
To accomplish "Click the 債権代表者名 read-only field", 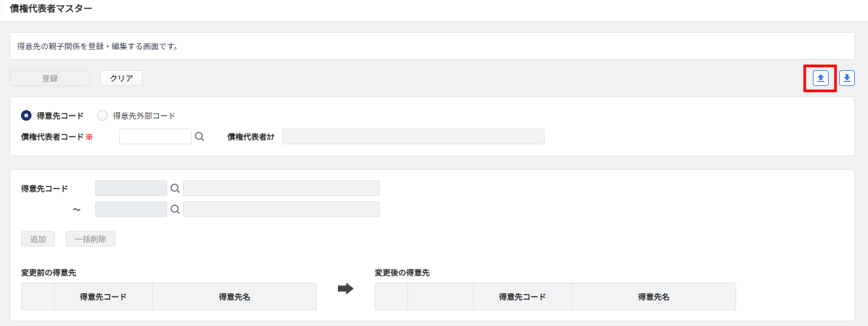I will (x=413, y=136).
